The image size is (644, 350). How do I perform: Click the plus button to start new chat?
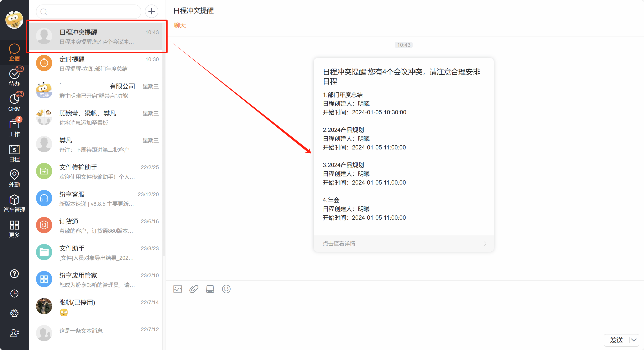pos(152,11)
